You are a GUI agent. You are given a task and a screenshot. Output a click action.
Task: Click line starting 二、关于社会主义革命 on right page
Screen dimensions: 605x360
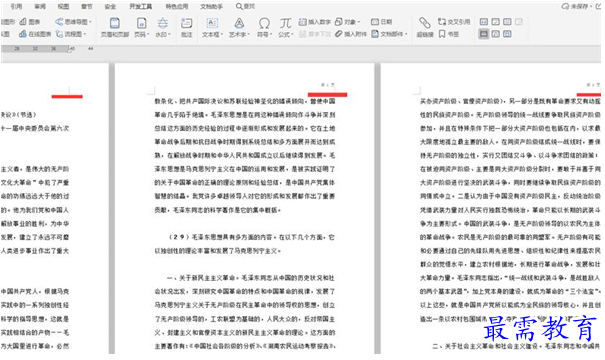(516, 346)
